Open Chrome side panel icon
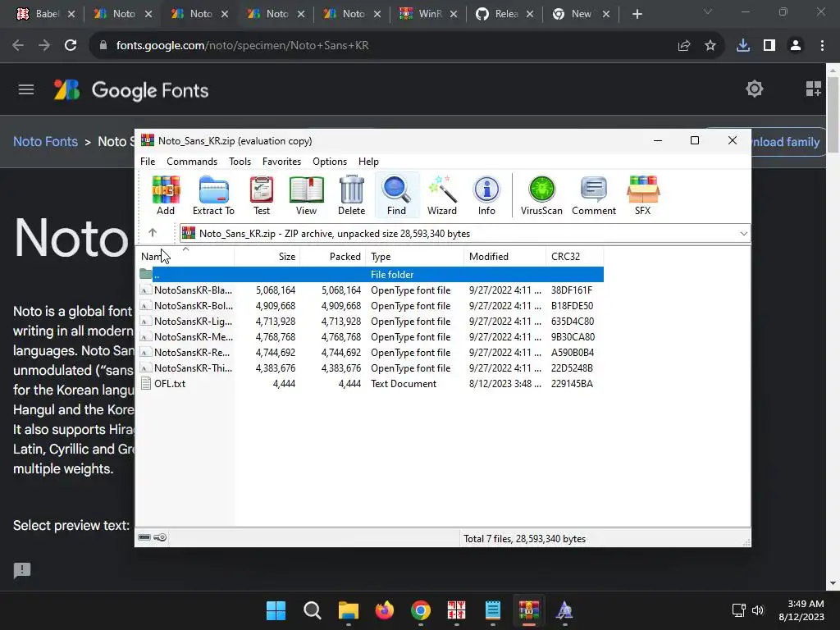Screen dimensions: 840x630 [x=769, y=46]
